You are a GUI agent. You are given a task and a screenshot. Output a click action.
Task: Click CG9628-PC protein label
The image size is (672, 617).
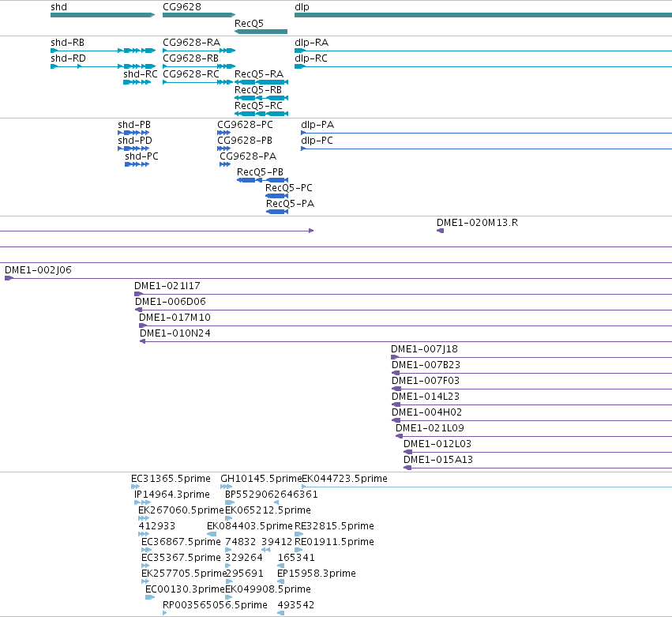pos(245,125)
